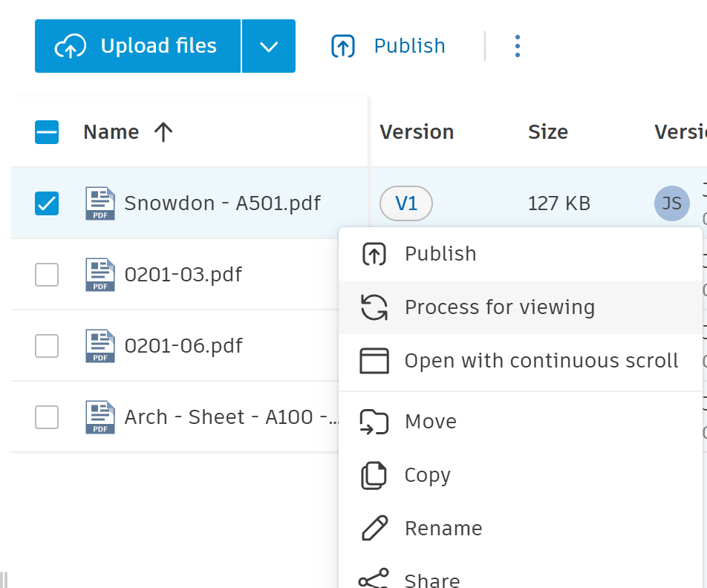Click the Rename pencil icon

(x=374, y=528)
